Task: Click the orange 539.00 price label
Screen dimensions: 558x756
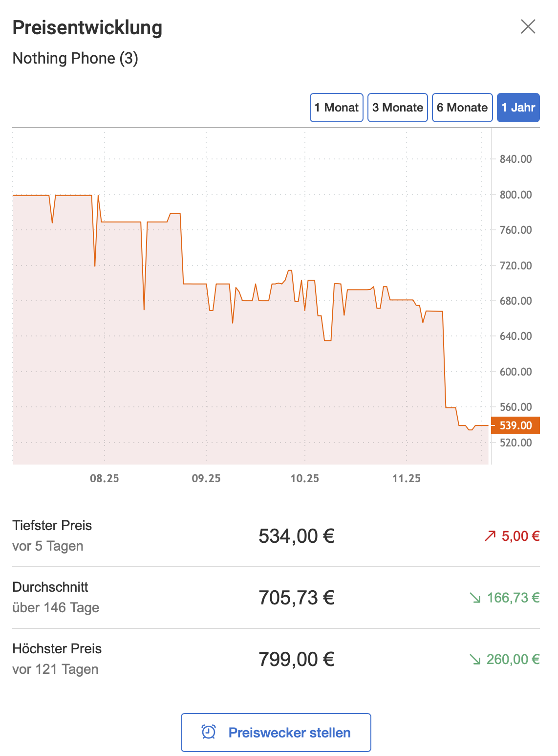Action: pos(515,425)
